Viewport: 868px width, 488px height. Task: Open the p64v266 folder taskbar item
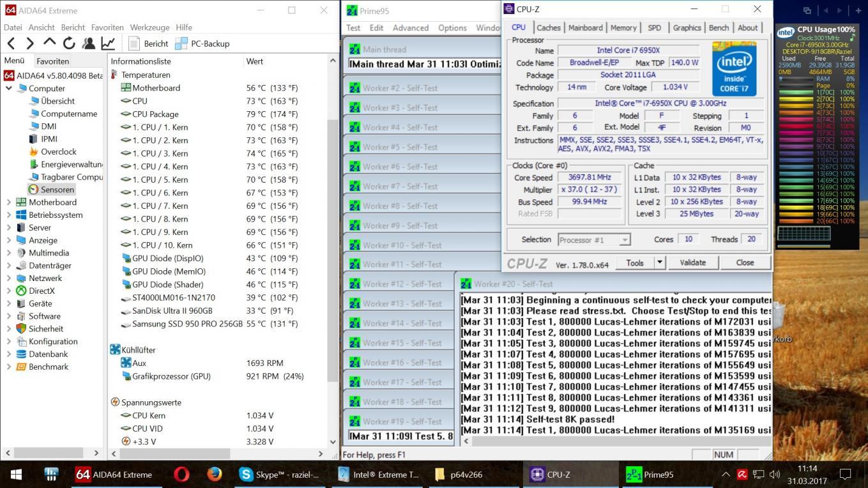point(474,474)
